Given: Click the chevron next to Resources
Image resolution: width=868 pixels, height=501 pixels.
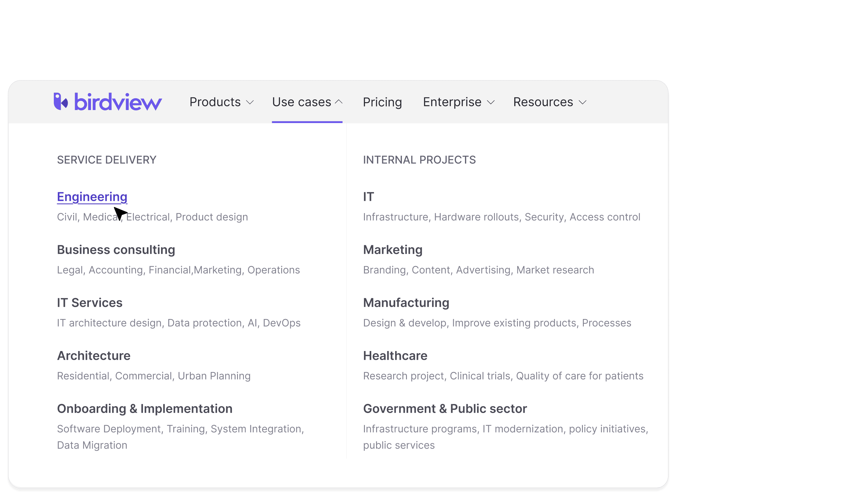Looking at the screenshot, I should pyautogui.click(x=582, y=102).
